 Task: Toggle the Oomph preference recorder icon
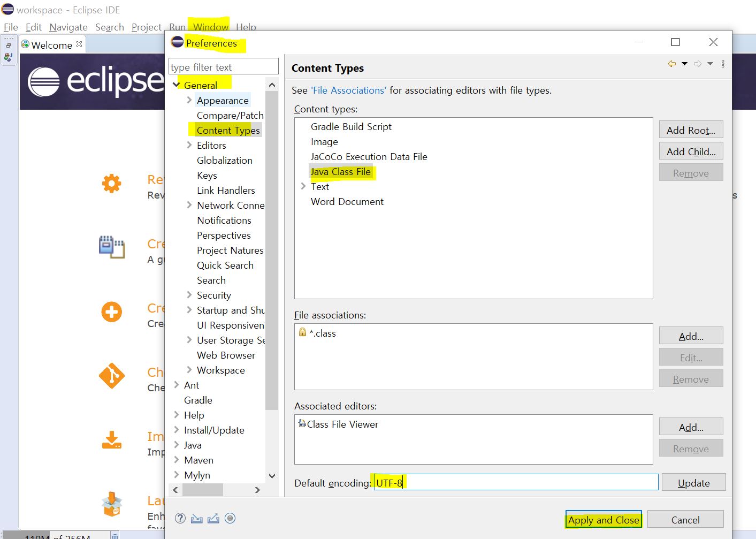click(230, 518)
